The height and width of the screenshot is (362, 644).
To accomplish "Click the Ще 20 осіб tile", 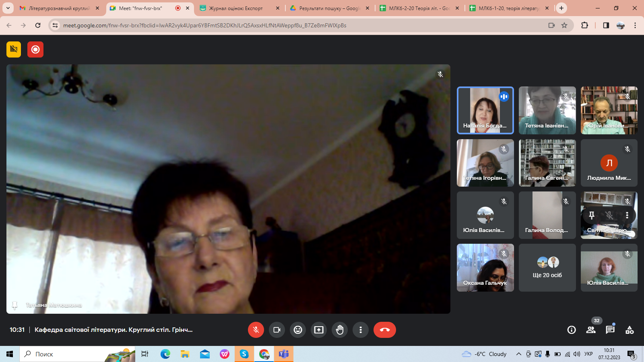I will tap(547, 267).
